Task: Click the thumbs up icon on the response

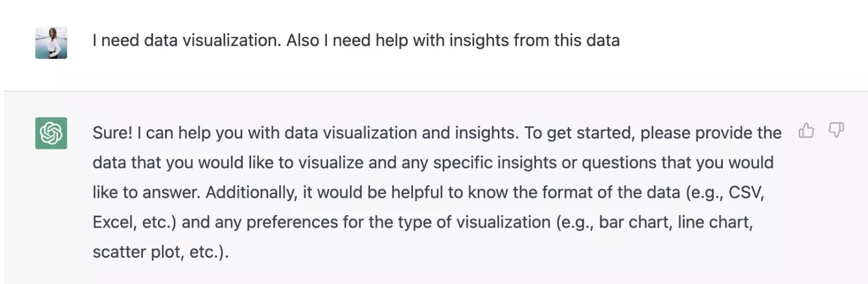Action: coord(806,131)
